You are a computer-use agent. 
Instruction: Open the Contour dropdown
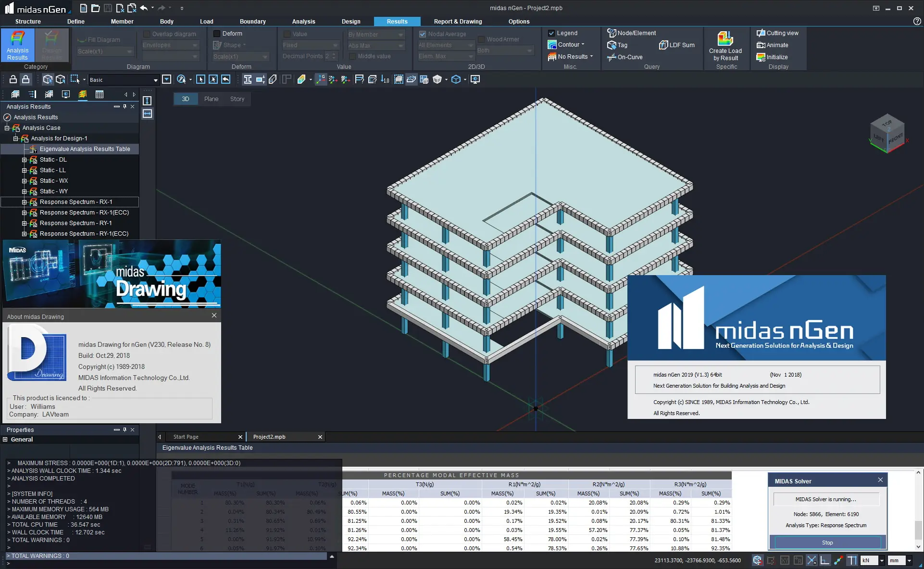[566, 45]
